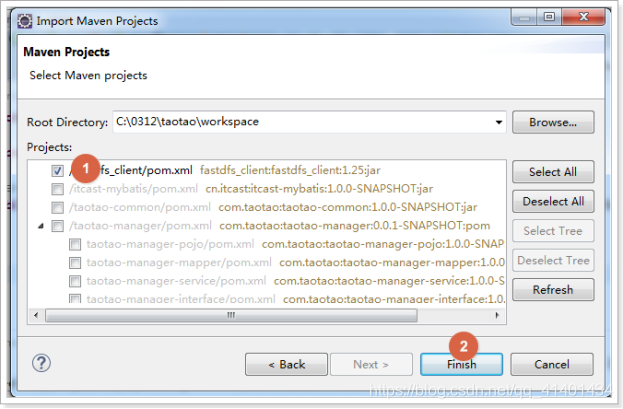623x409 pixels.
Task: Uncheck the fastdfs_client/pom.xml checkbox
Action: 58,171
